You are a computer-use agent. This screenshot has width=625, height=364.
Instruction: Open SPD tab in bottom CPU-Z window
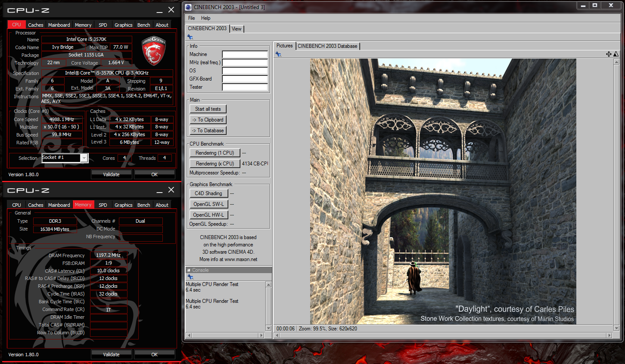pyautogui.click(x=103, y=205)
